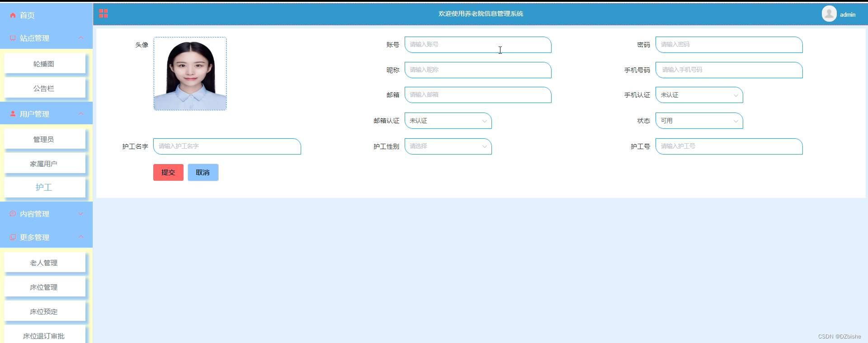Image resolution: width=868 pixels, height=343 pixels.
Task: Open the 邮箱认证 dropdown
Action: click(x=448, y=121)
